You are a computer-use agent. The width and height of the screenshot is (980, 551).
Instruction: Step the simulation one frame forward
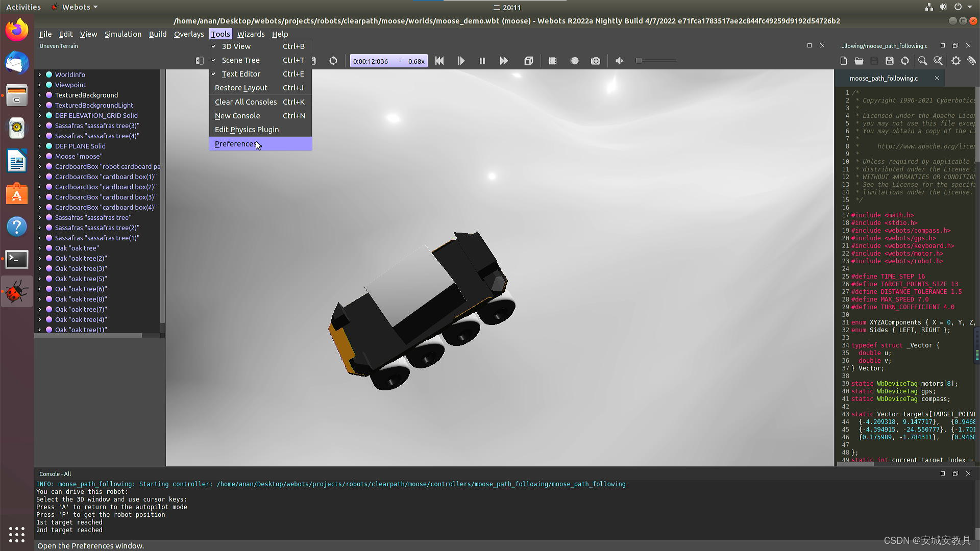click(461, 61)
